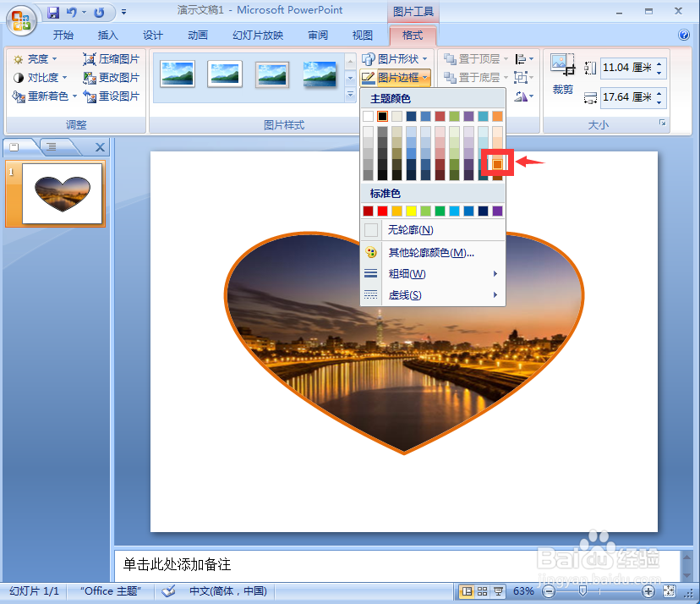The image size is (700, 604).
Task: Click 更改图片 change picture
Action: pyautogui.click(x=111, y=78)
